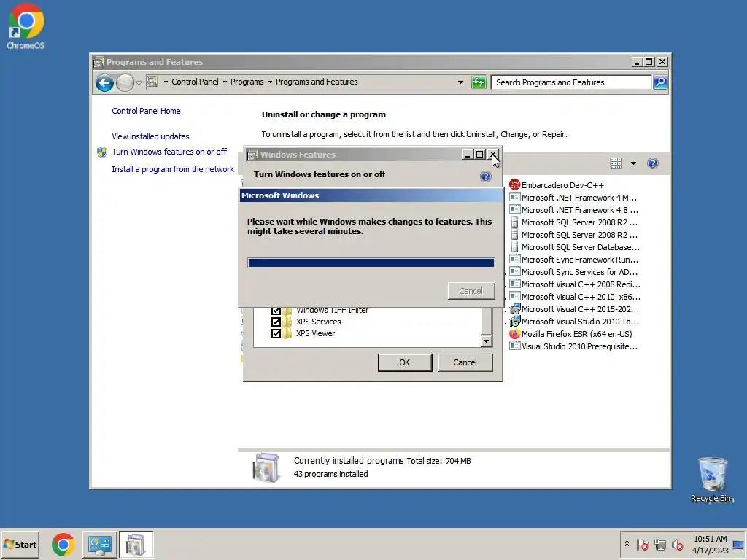
Task: Select Microsoft Sync Services for AD... entry
Action: [x=573, y=272]
